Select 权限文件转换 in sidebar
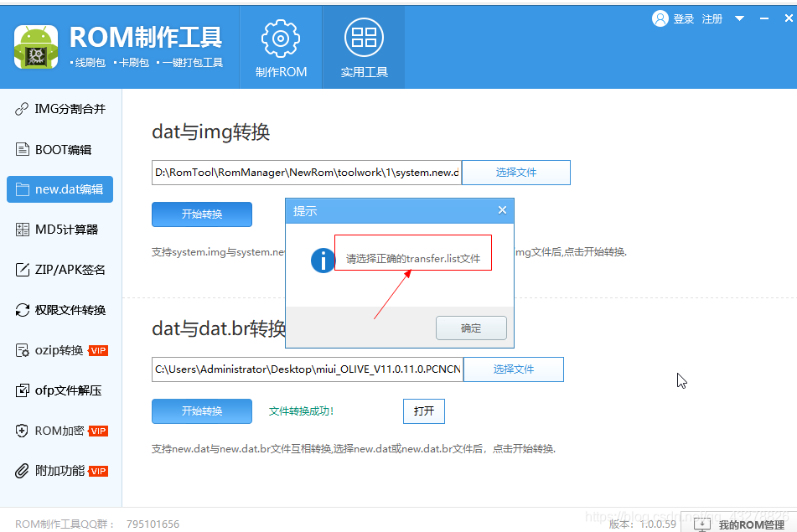 [x=60, y=310]
